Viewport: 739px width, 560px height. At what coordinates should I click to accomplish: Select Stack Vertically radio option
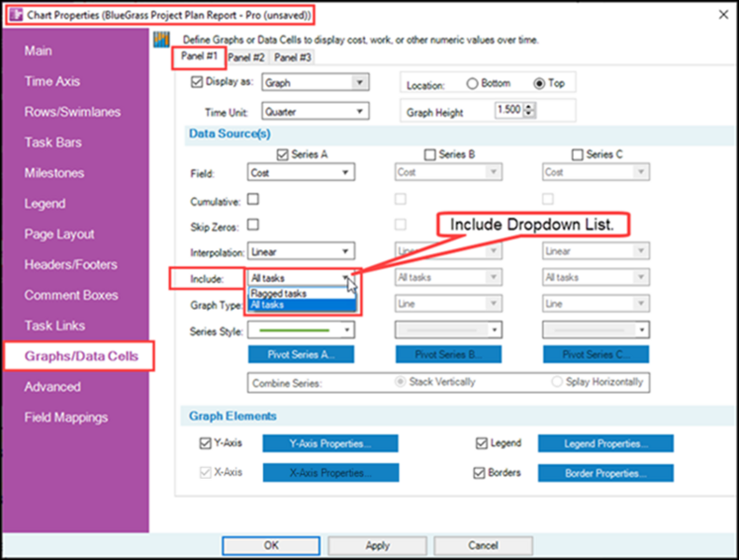pos(400,382)
